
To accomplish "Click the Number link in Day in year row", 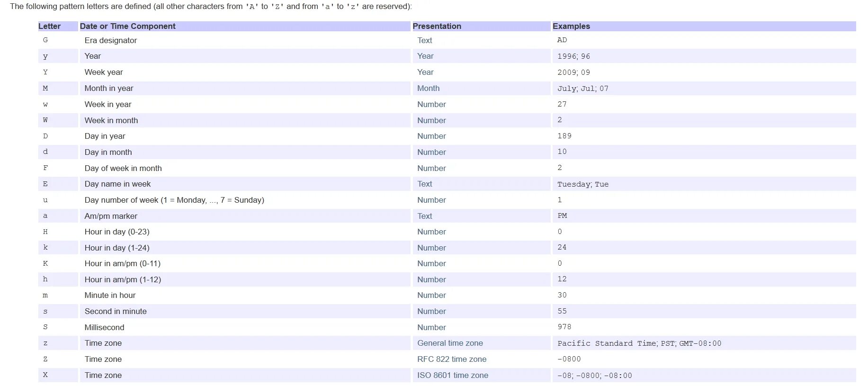I will pos(431,136).
